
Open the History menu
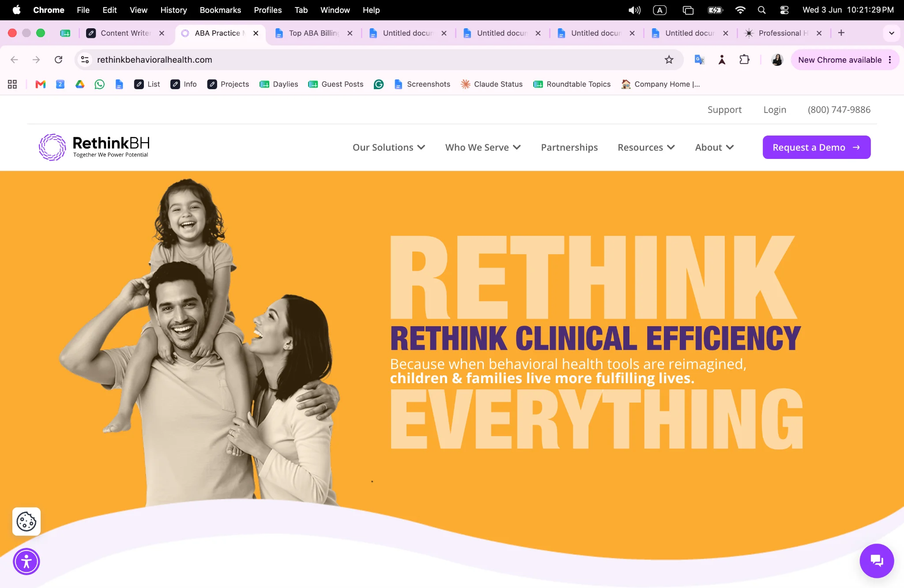pos(173,10)
